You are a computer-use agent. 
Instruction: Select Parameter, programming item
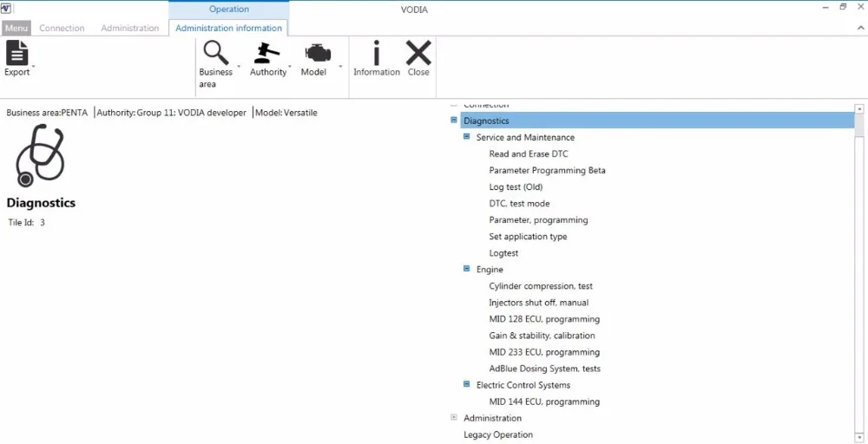pos(539,220)
